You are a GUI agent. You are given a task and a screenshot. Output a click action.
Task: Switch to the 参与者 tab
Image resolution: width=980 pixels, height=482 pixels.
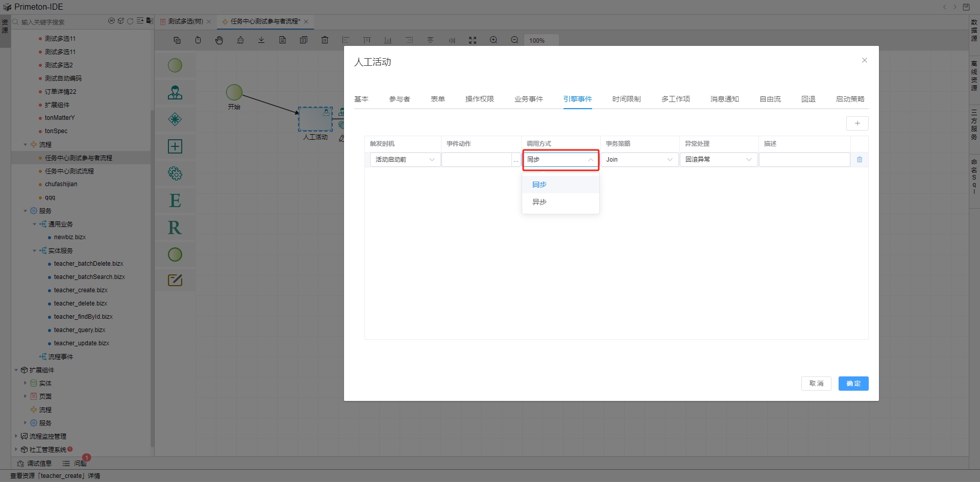pos(399,99)
